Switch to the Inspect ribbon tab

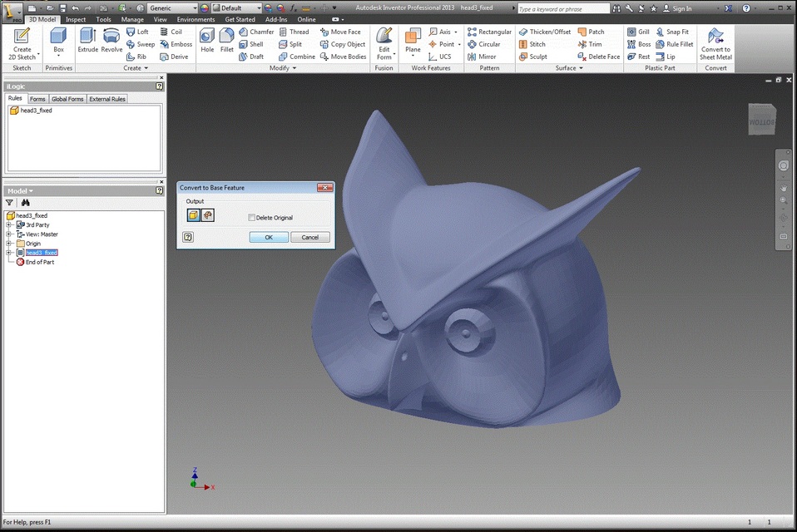click(x=75, y=19)
